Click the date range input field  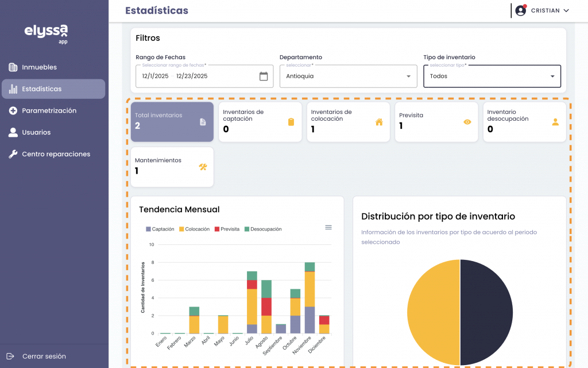[195, 76]
